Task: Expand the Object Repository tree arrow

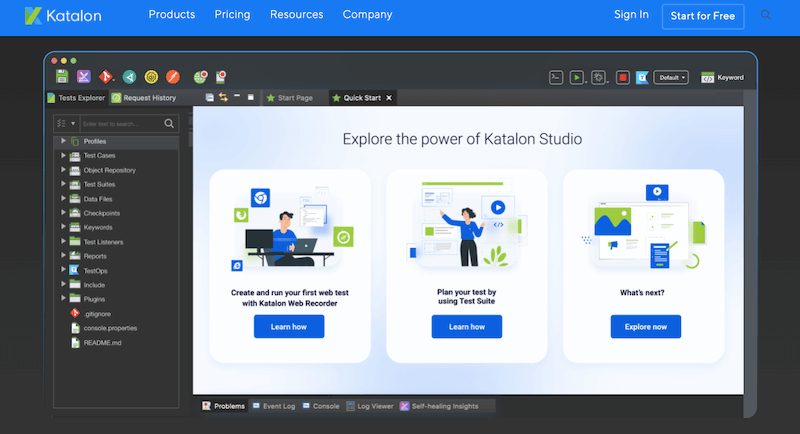Action: tap(63, 170)
